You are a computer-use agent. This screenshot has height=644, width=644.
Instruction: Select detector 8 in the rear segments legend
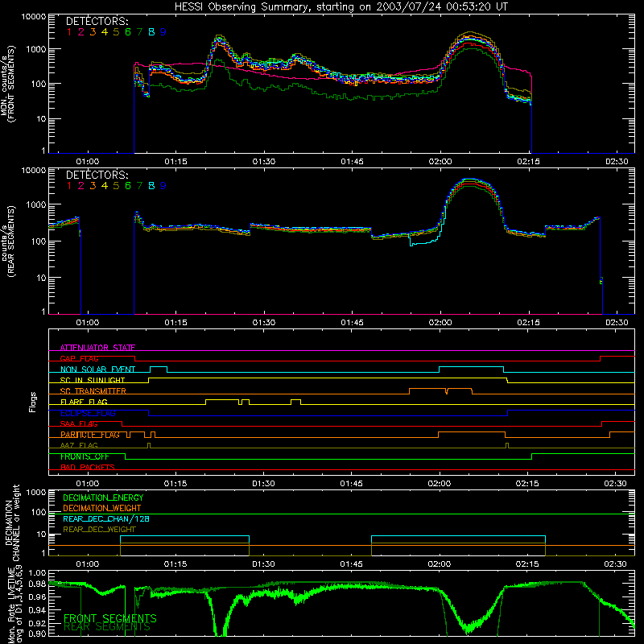[151, 186]
